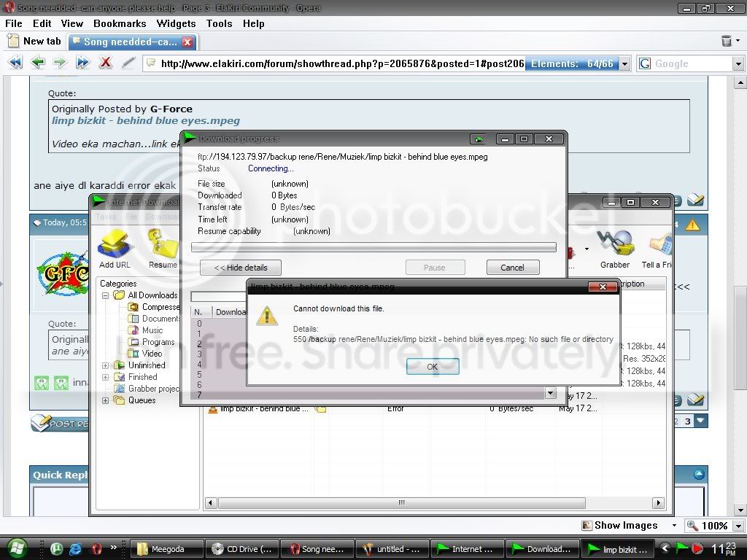The width and height of the screenshot is (747, 560).
Task: Select Grabber projects in IDM tree
Action: pos(153,389)
